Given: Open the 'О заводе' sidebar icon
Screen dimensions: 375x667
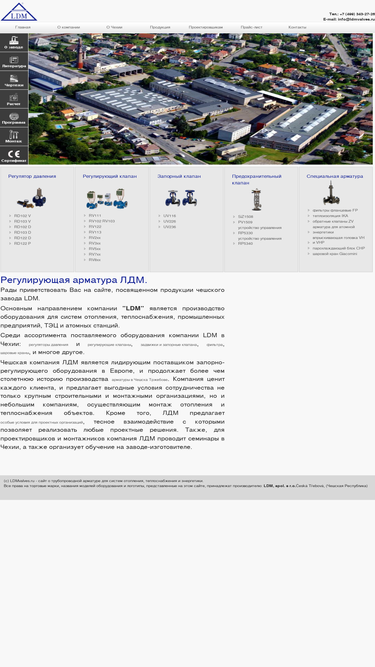Looking at the screenshot, I should point(14,43).
